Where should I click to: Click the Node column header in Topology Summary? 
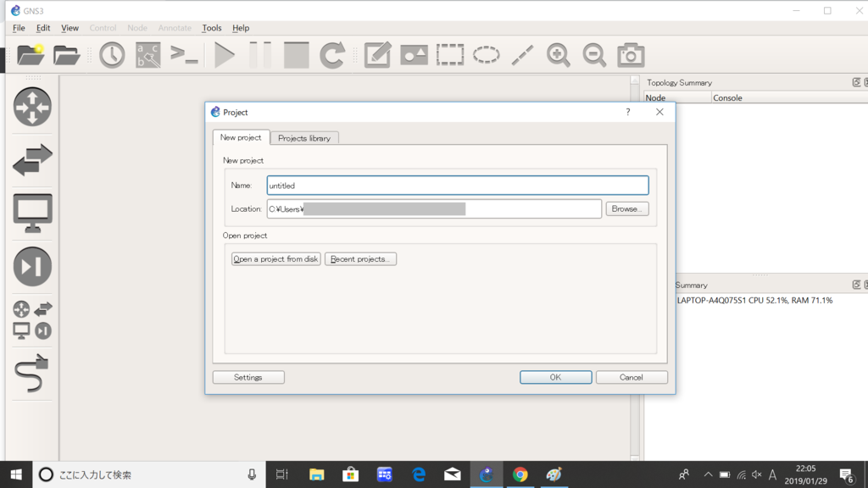pos(677,98)
